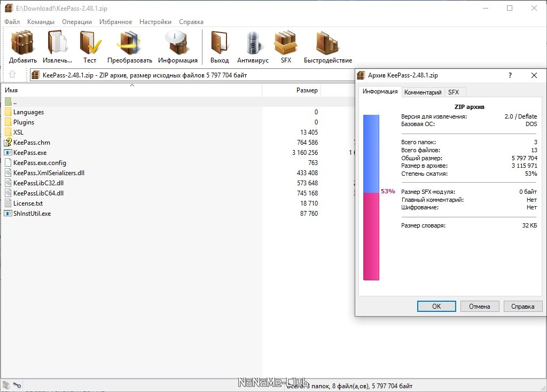Switch to the Комментарий tab
Image resolution: width=547 pixels, height=392 pixels.
tap(423, 92)
